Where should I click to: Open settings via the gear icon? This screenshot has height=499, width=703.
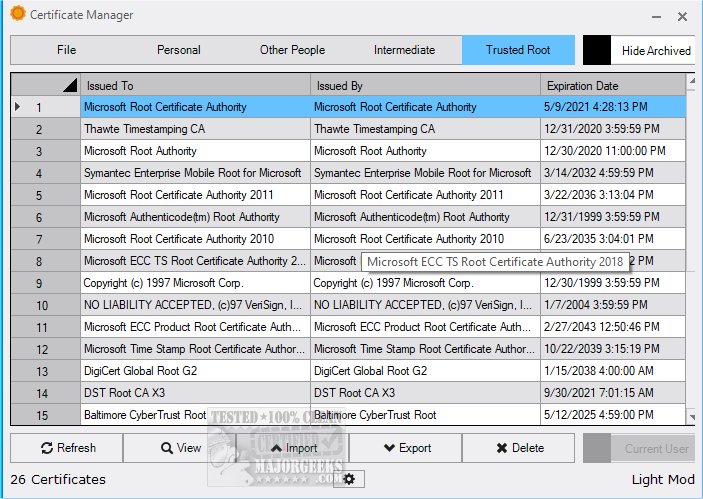(349, 479)
